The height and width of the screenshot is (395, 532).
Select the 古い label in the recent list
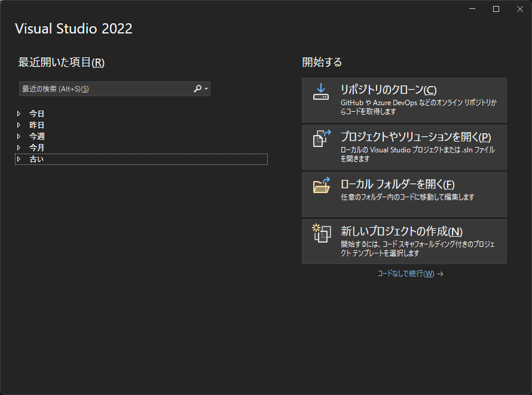click(x=36, y=159)
